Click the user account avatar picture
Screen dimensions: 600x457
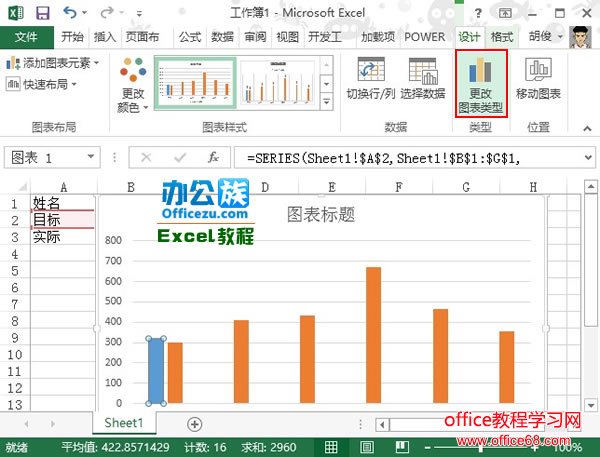[x=580, y=37]
